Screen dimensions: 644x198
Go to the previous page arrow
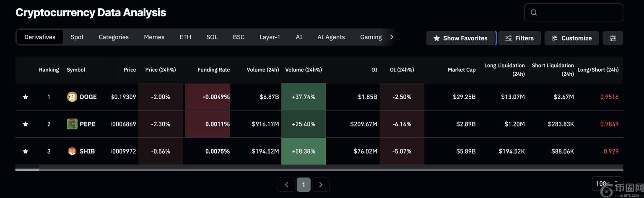tap(286, 185)
